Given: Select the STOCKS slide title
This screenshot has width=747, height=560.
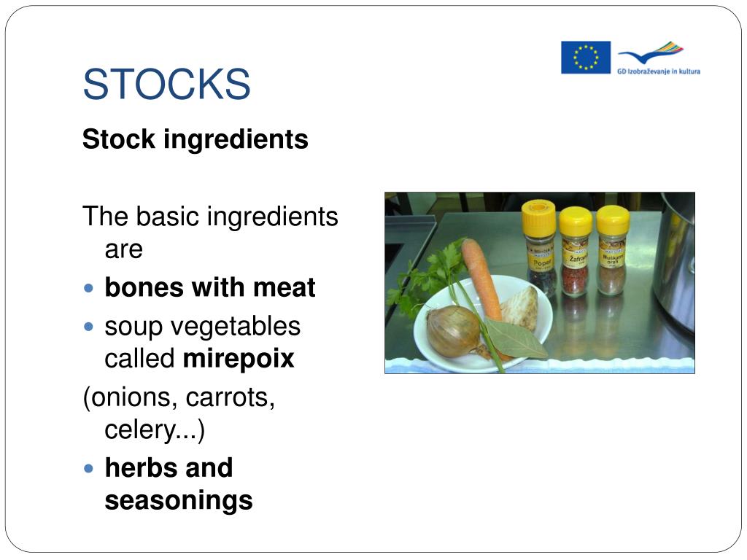Looking at the screenshot, I should 166,85.
